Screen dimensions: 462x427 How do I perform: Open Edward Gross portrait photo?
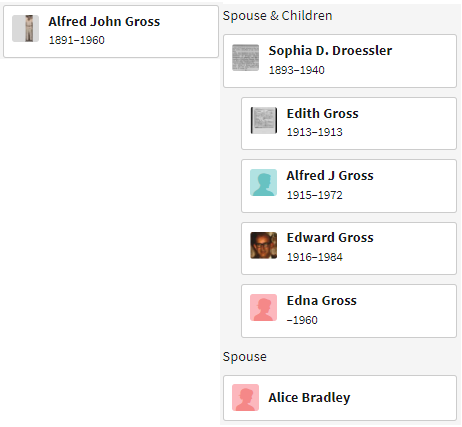(x=264, y=245)
